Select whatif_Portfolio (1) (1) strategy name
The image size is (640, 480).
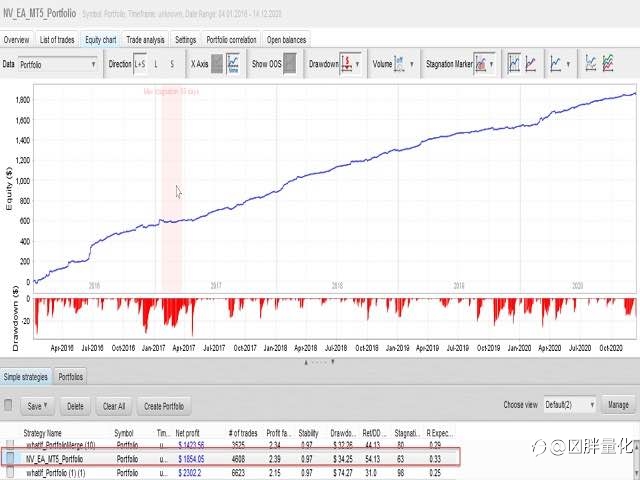56,473
